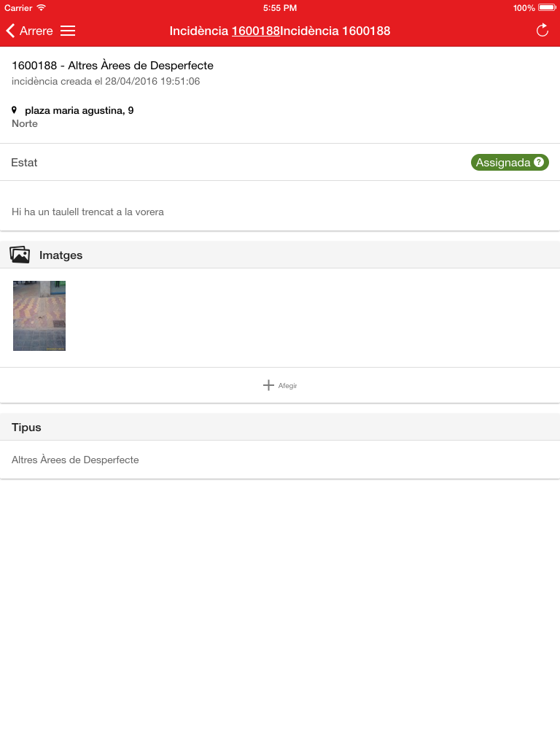Refresh the incident with the reload icon
This screenshot has height=747, width=560.
[x=542, y=31]
